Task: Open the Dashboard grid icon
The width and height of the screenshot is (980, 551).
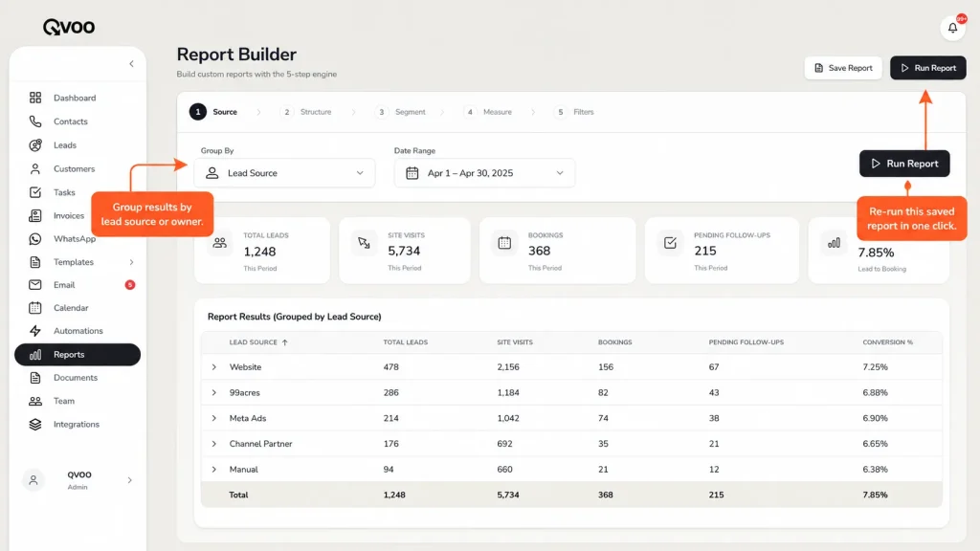Action: coord(35,98)
